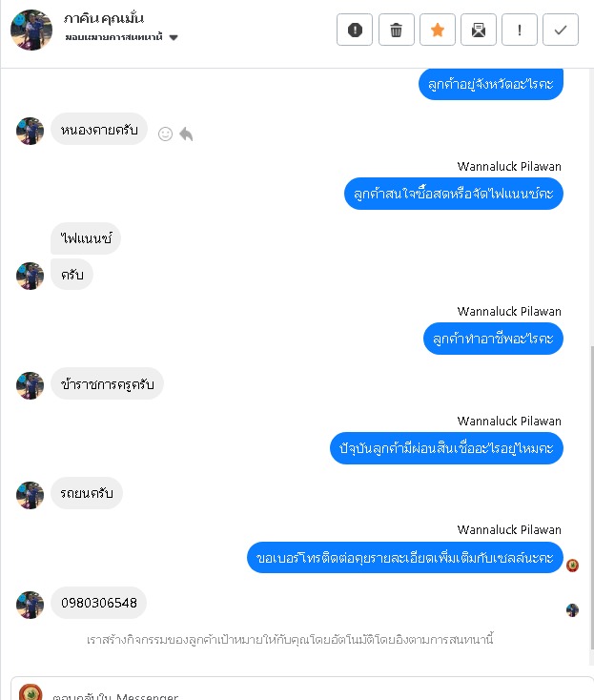Screen dimensions: 594x700
Task: Mark conversation unread with envelope icon
Action: 479,30
